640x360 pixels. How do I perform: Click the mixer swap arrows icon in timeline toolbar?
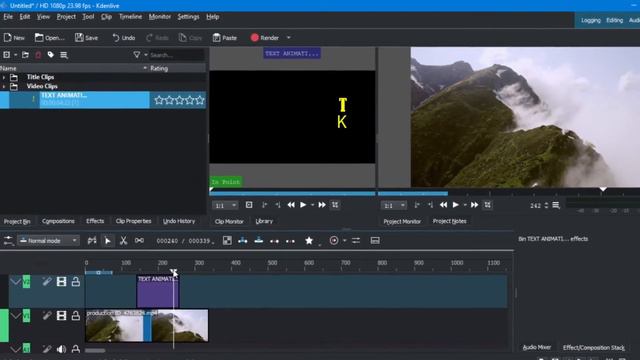click(356, 240)
